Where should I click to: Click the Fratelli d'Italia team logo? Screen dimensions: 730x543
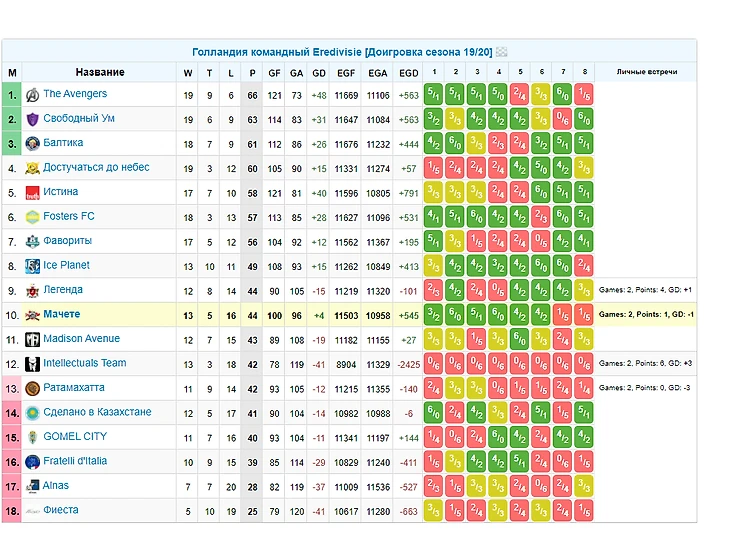pyautogui.click(x=32, y=462)
